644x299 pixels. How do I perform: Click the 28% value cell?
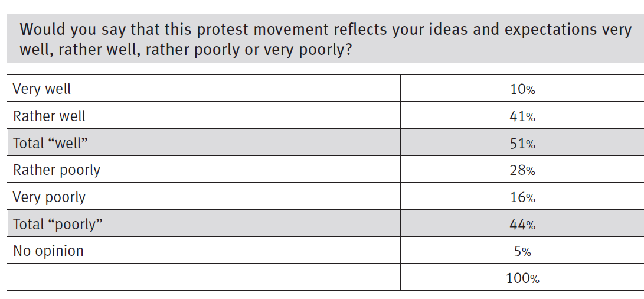(x=522, y=171)
